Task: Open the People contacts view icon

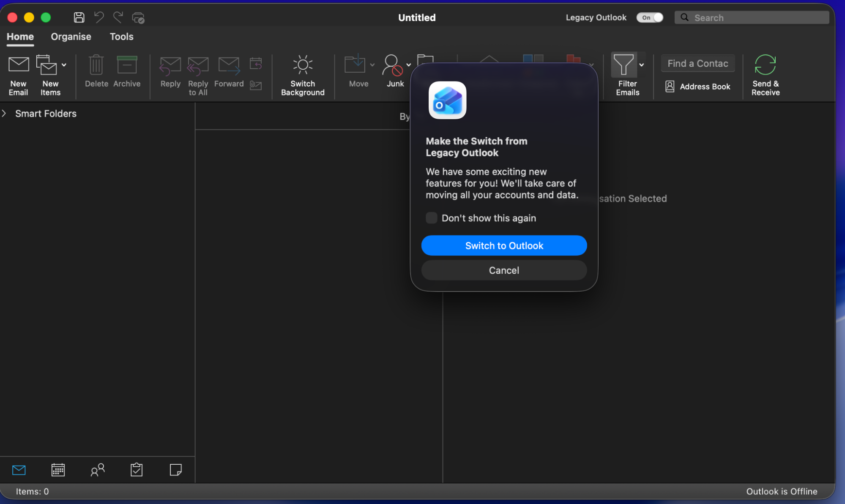Action: pyautogui.click(x=98, y=470)
